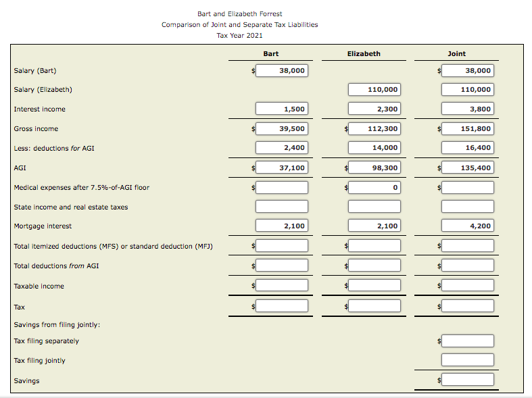Click Joint Tax field
The image size is (532, 398).
pos(468,306)
